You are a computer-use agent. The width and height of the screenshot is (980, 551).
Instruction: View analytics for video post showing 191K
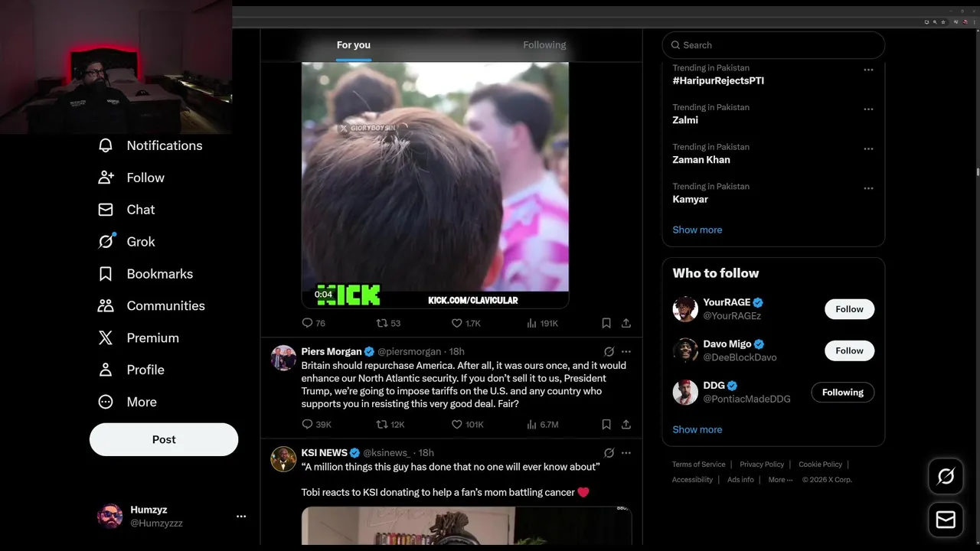pos(542,323)
